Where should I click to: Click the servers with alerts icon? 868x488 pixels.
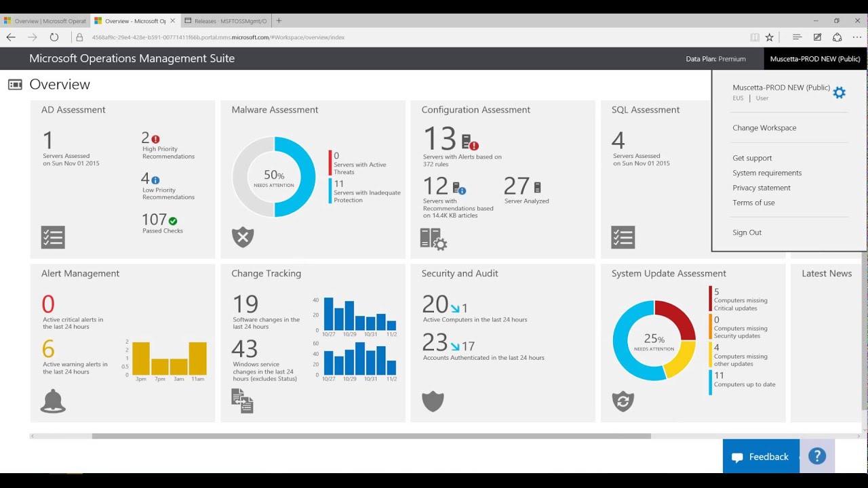(470, 142)
